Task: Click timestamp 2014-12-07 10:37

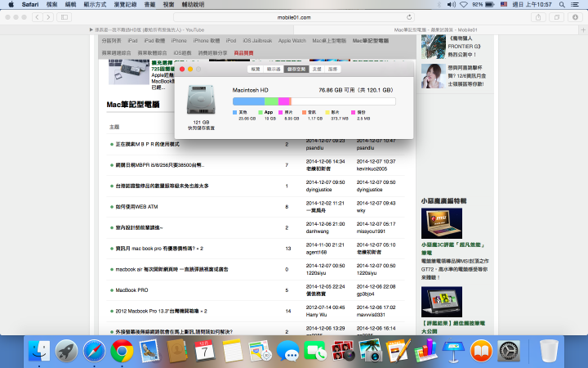Action: coord(376,161)
